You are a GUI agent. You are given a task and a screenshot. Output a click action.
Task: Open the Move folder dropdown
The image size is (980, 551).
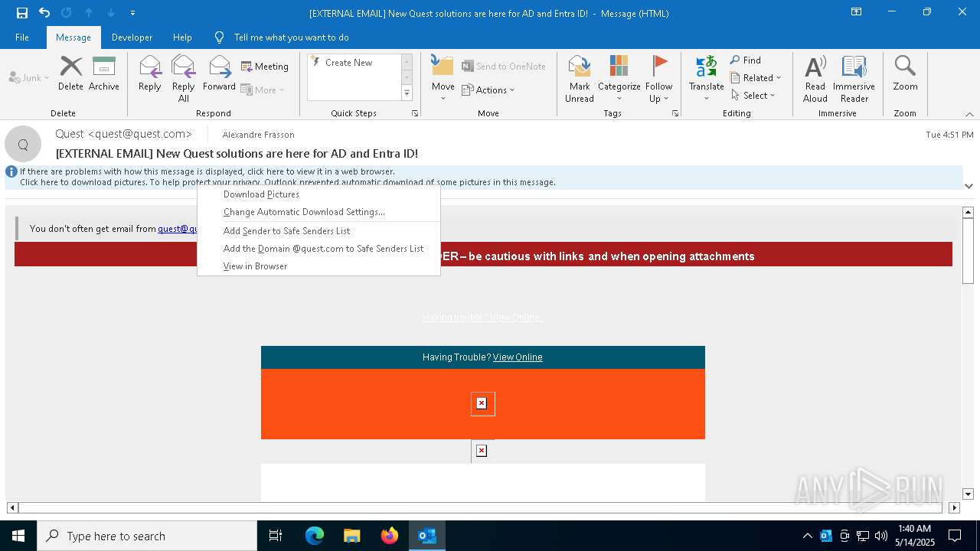pyautogui.click(x=443, y=78)
